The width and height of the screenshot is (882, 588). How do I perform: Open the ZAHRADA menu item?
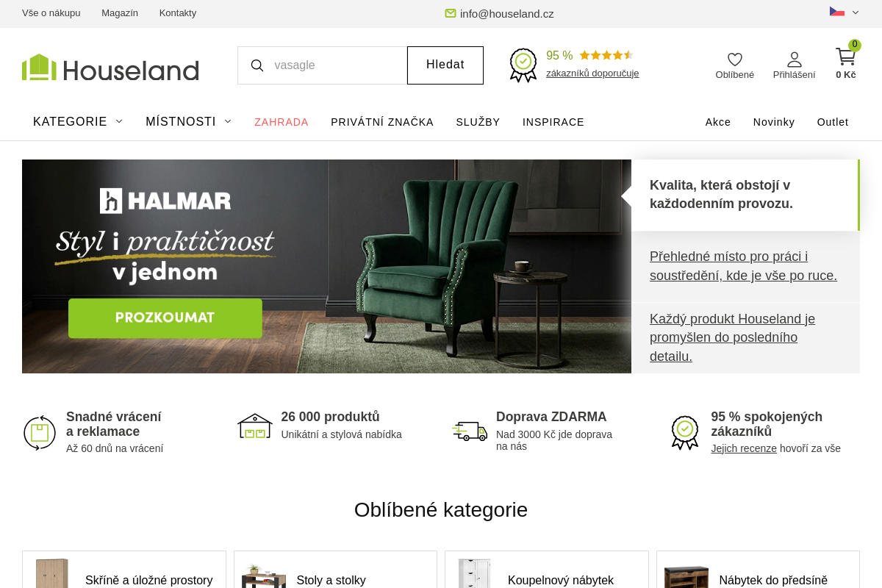pos(282,122)
